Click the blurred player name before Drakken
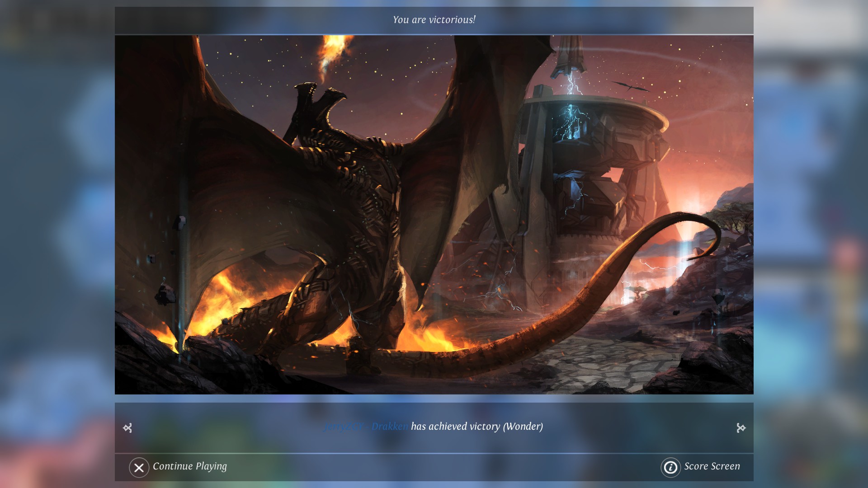868x488 pixels. coord(344,427)
